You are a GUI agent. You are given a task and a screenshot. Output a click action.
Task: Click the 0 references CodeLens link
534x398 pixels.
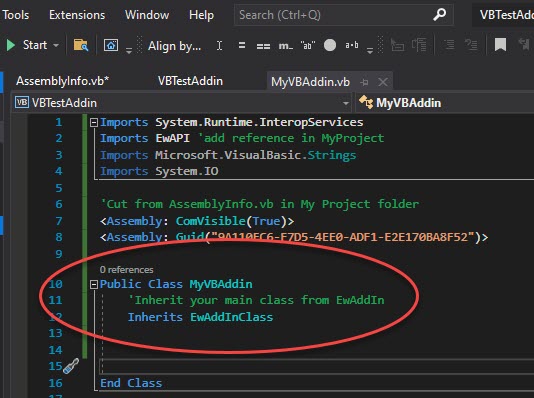pyautogui.click(x=126, y=270)
